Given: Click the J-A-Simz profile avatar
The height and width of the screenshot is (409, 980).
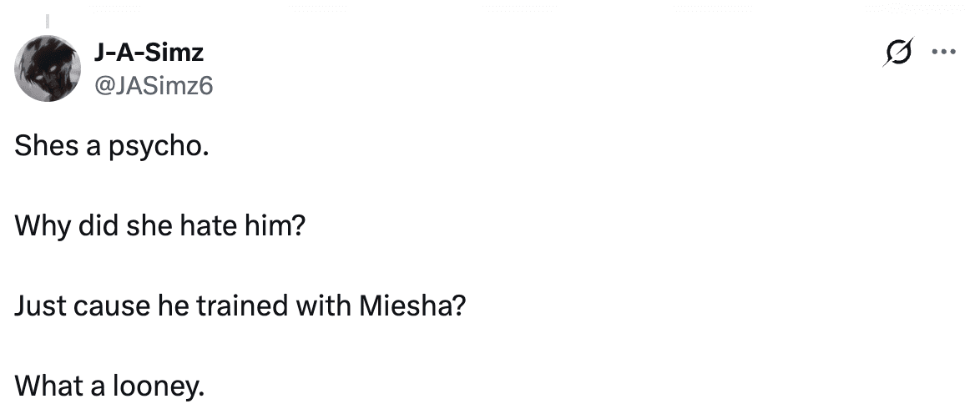Looking at the screenshot, I should pos(48,70).
